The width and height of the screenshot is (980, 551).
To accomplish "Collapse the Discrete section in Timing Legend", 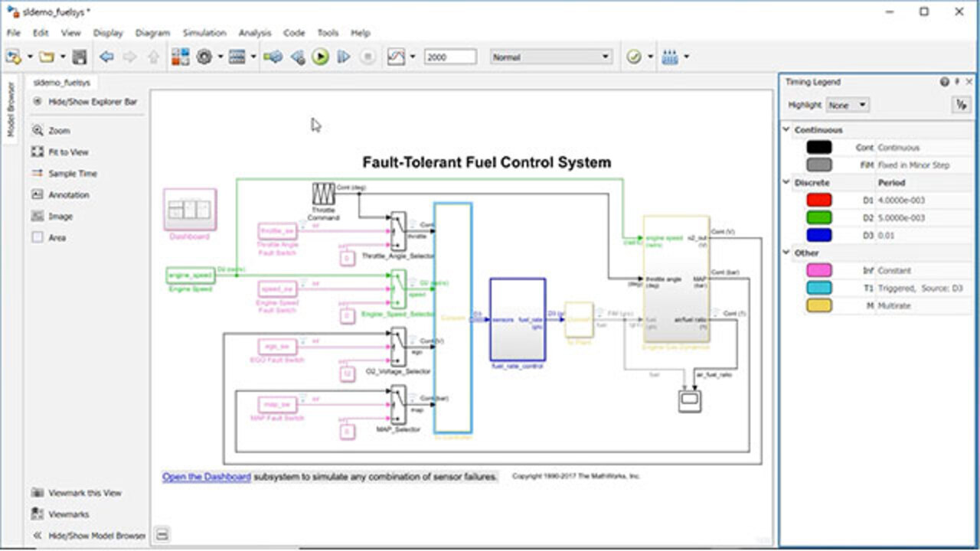I will point(786,183).
